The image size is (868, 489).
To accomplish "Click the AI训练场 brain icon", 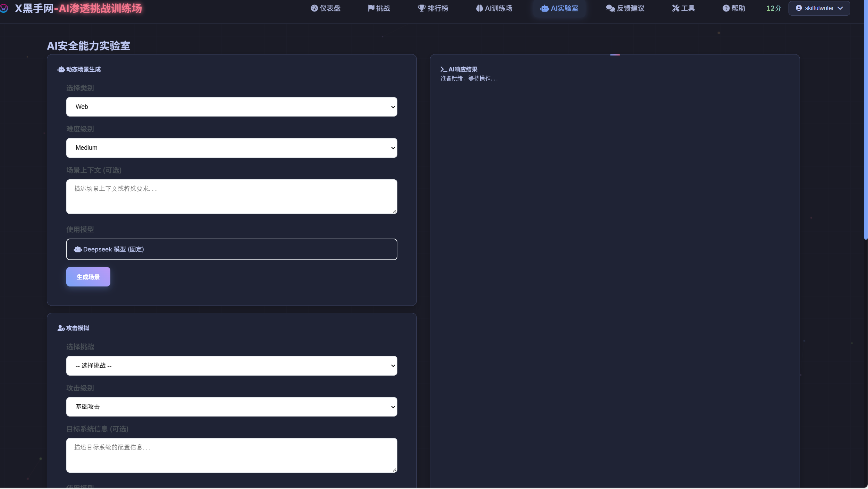I will [x=479, y=8].
